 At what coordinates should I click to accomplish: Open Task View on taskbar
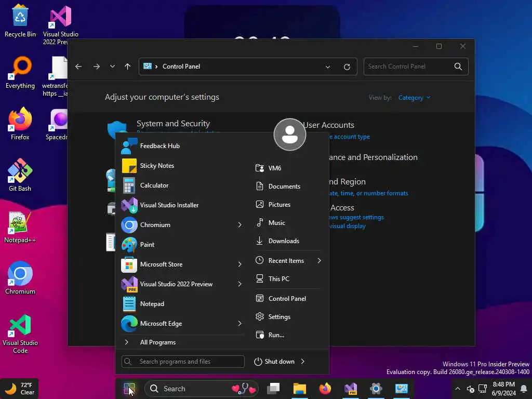(273, 389)
